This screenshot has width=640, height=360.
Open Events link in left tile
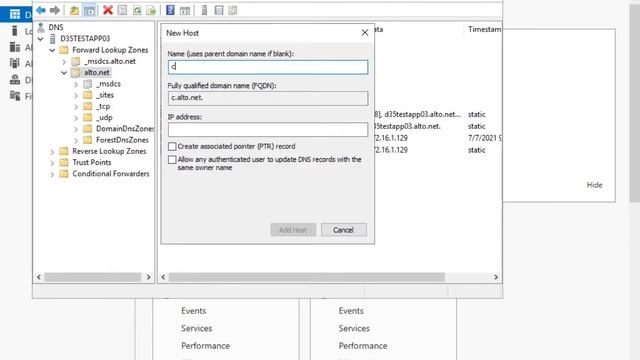[193, 311]
